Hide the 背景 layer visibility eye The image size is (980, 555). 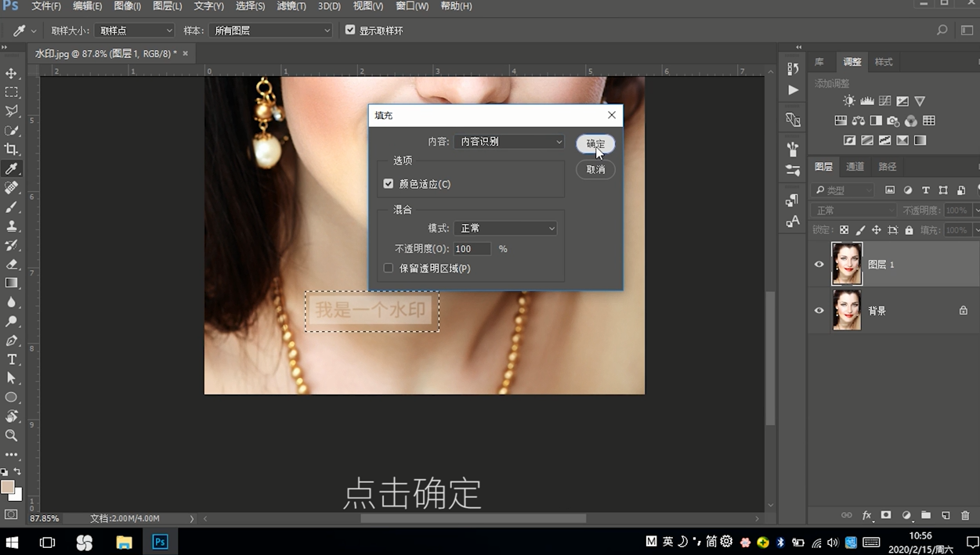click(819, 311)
